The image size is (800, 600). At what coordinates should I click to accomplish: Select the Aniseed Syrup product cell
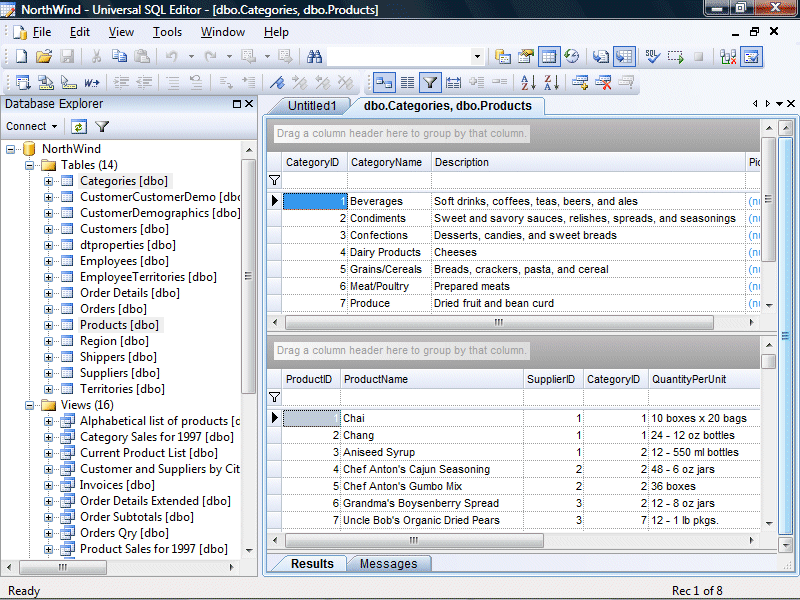(432, 452)
